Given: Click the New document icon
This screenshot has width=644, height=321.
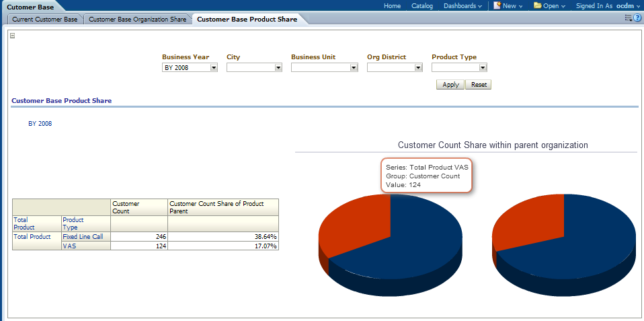Looking at the screenshot, I should tap(497, 5).
